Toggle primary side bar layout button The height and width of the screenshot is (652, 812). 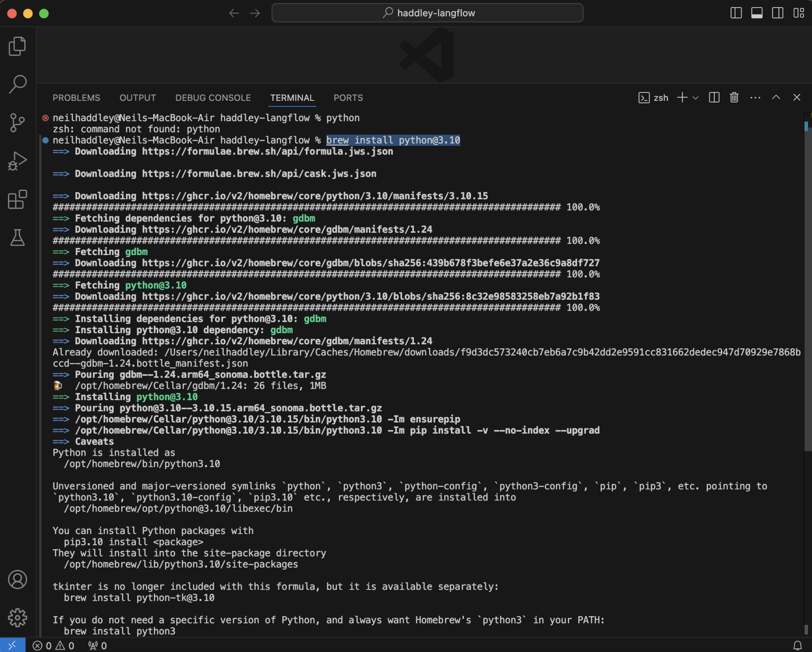coord(736,13)
